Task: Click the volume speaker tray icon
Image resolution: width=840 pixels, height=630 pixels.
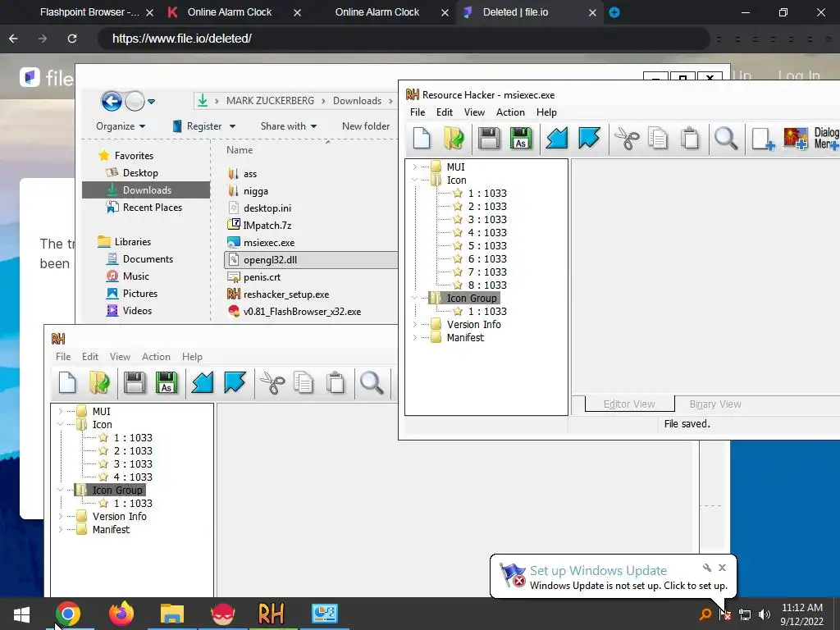Action: pos(765,614)
